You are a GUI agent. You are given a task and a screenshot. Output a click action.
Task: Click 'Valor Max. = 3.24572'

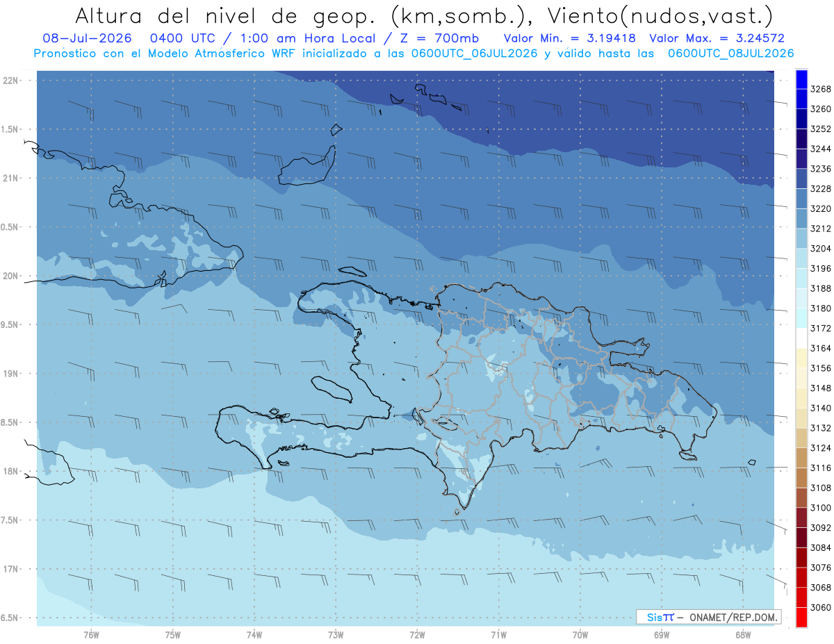click(717, 38)
